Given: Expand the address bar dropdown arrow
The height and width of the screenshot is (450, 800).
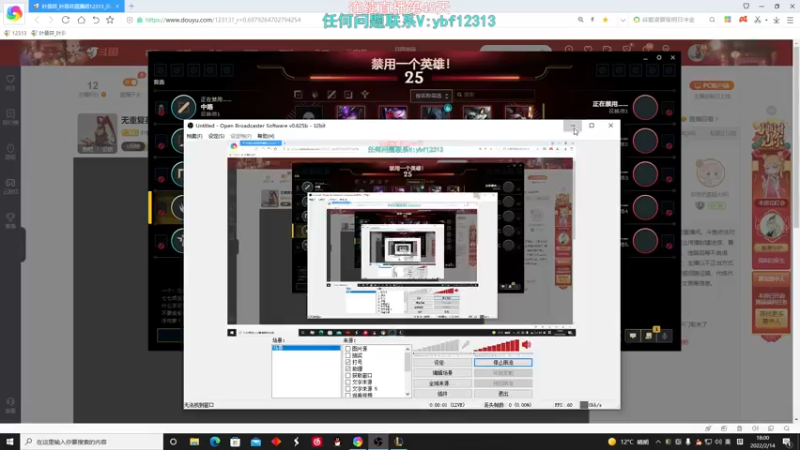Looking at the screenshot, I should pyautogui.click(x=622, y=20).
